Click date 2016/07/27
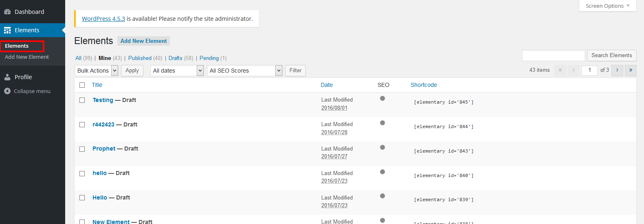Image resolution: width=644 pixels, height=224 pixels. tap(334, 156)
